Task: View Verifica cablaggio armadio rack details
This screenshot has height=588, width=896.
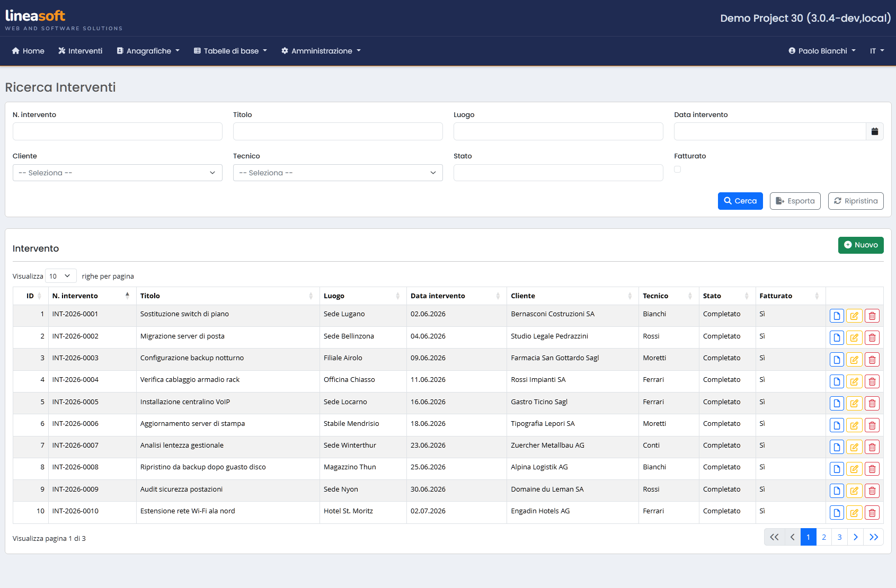Action: (x=837, y=382)
